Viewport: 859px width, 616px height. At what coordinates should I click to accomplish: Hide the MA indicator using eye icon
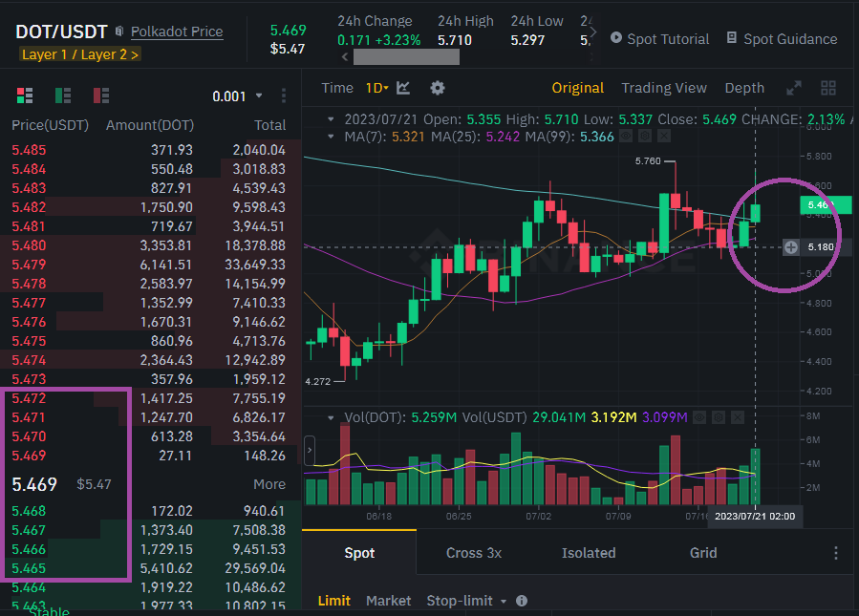627,137
